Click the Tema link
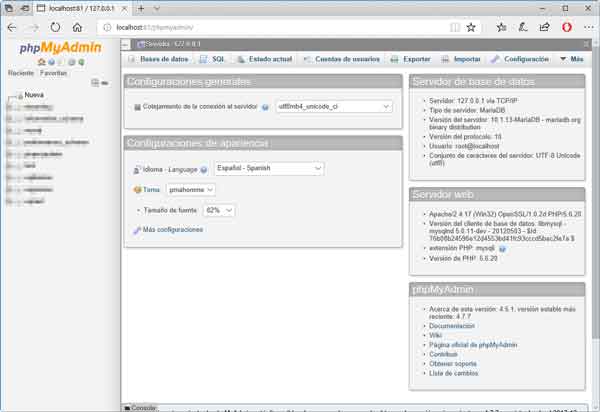This screenshot has width=600, height=412. [151, 190]
